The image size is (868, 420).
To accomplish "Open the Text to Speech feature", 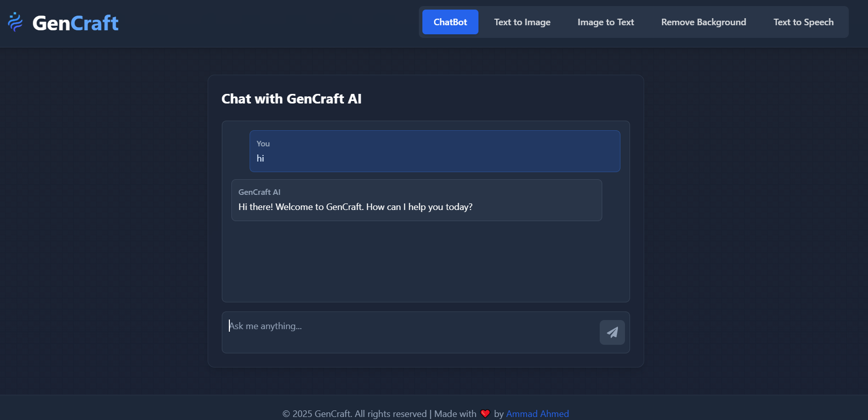I will (x=803, y=22).
